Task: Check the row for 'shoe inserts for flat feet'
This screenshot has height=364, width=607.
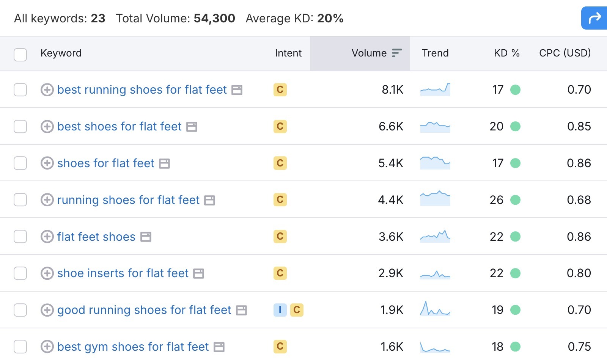Action: 20,273
